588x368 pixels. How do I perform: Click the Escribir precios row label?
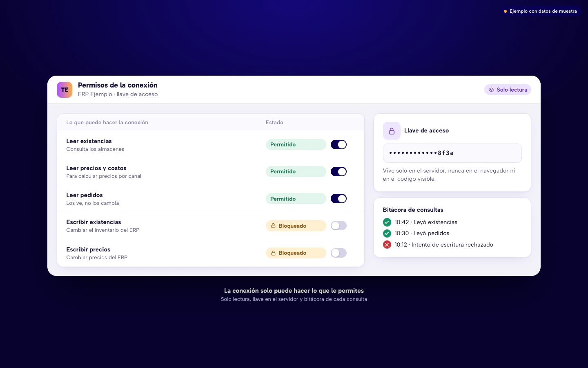tap(88, 249)
